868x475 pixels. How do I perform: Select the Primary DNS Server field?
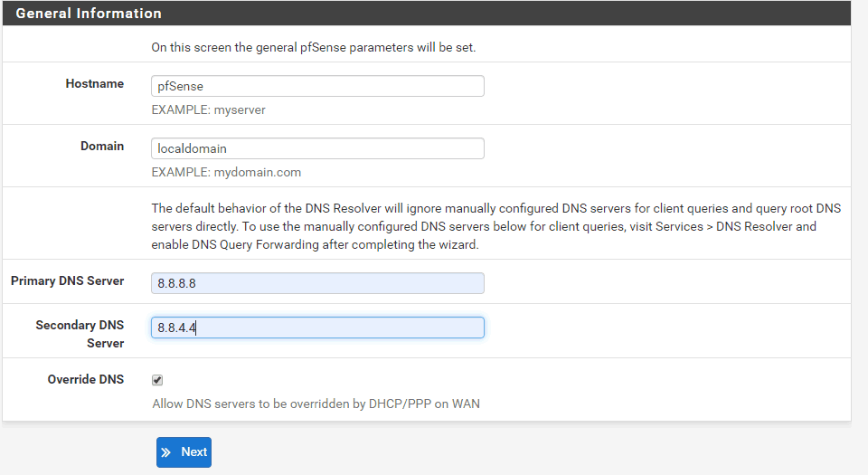click(317, 283)
